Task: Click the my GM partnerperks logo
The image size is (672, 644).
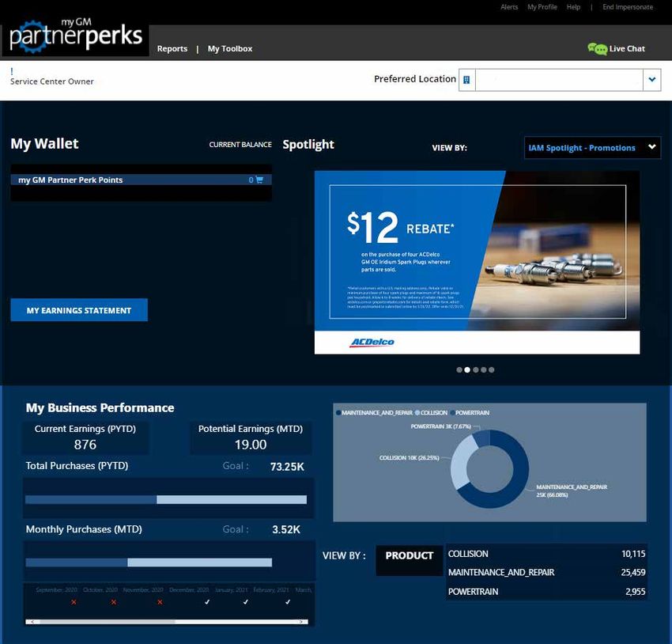Action: [x=75, y=37]
